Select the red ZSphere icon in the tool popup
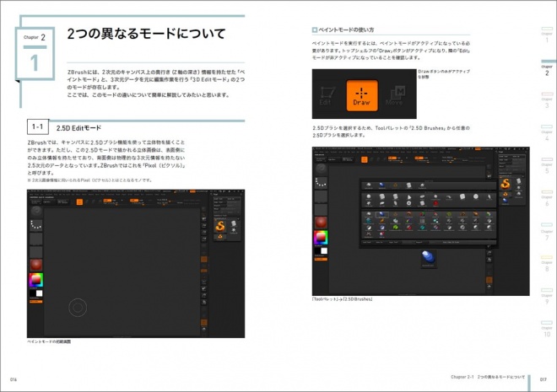Viewport: 557px width, 392px height. point(435,203)
